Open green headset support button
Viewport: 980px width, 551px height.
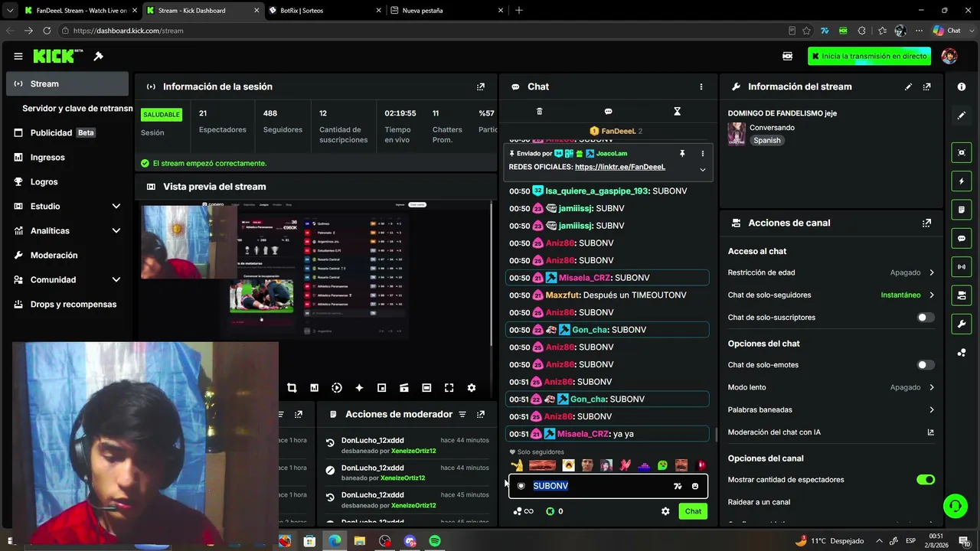click(x=955, y=505)
